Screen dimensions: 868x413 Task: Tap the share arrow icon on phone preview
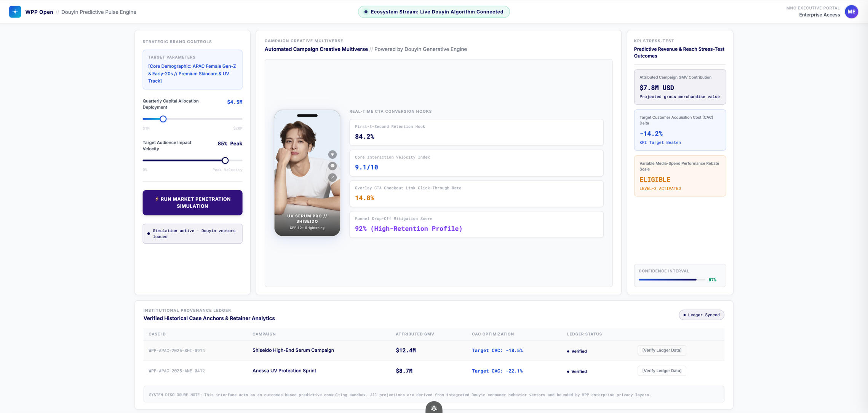tap(332, 177)
